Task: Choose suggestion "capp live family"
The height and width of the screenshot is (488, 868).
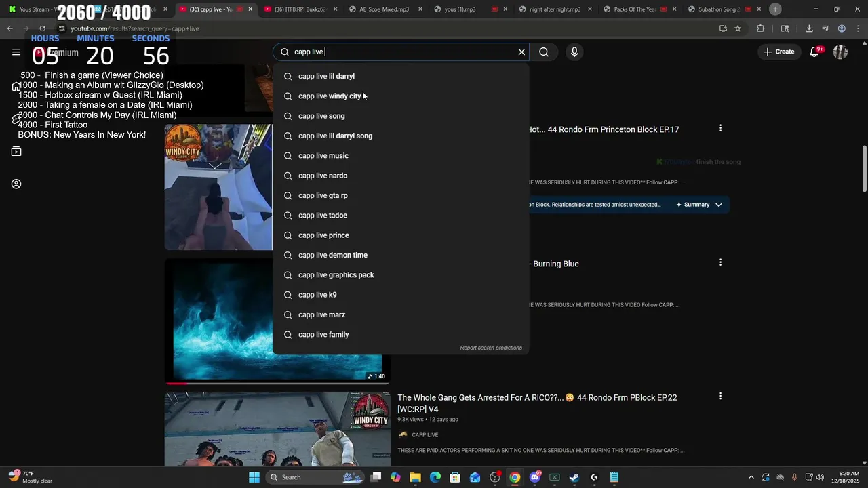Action: tap(401, 335)
